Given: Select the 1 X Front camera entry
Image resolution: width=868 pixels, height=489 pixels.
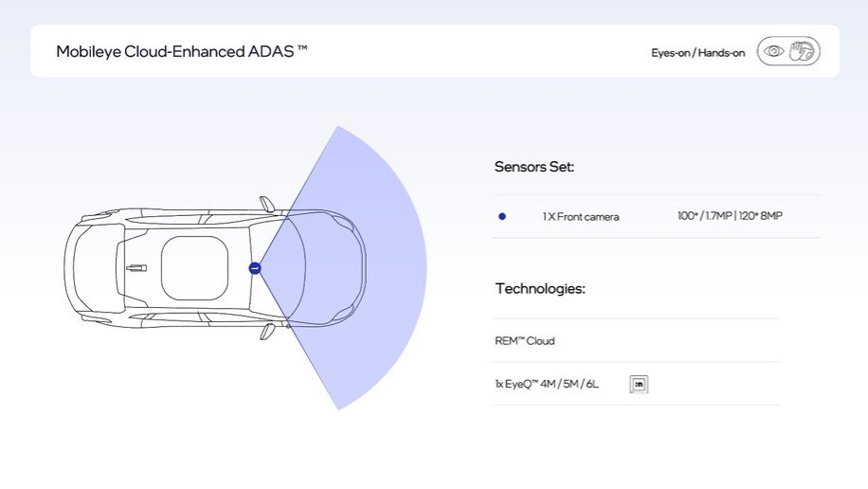Looking at the screenshot, I should [x=581, y=217].
